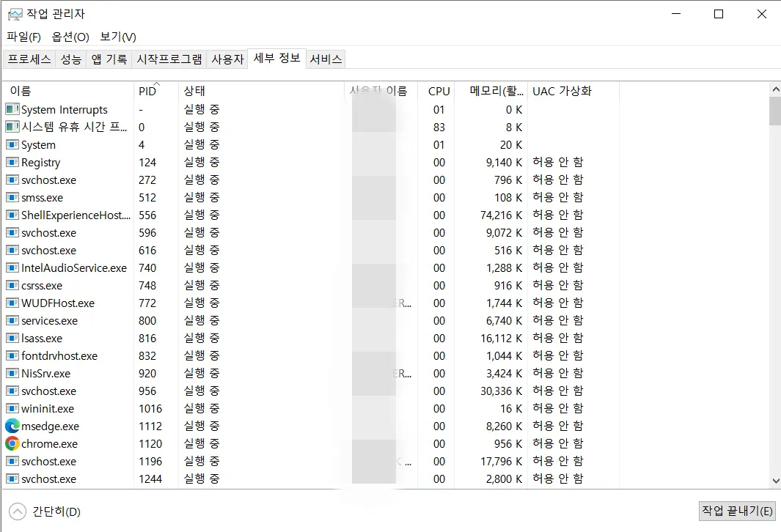Click the Edge icon beside msedge.exe
Image resolution: width=781 pixels, height=532 pixels.
(12, 426)
